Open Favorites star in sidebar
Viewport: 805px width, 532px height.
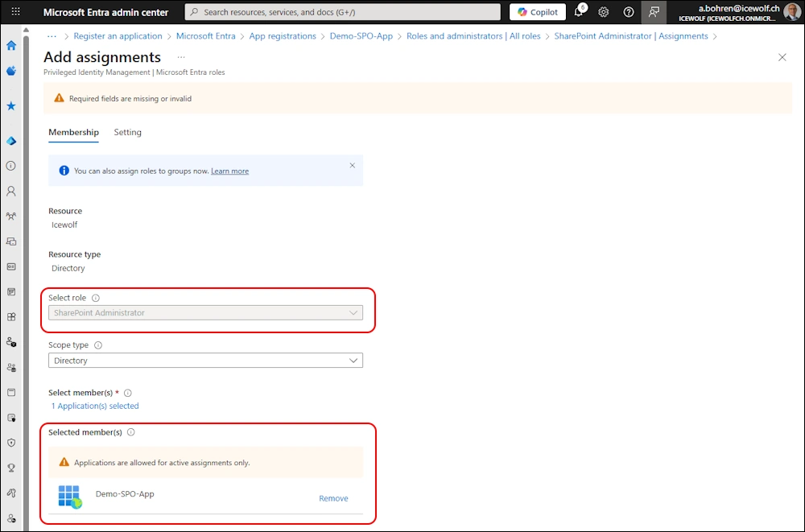click(11, 106)
